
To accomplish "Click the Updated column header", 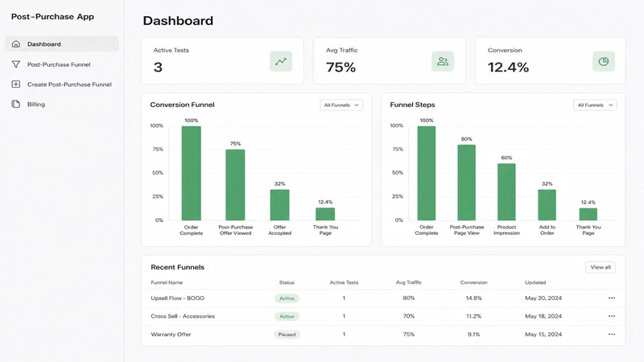I will pos(535,282).
